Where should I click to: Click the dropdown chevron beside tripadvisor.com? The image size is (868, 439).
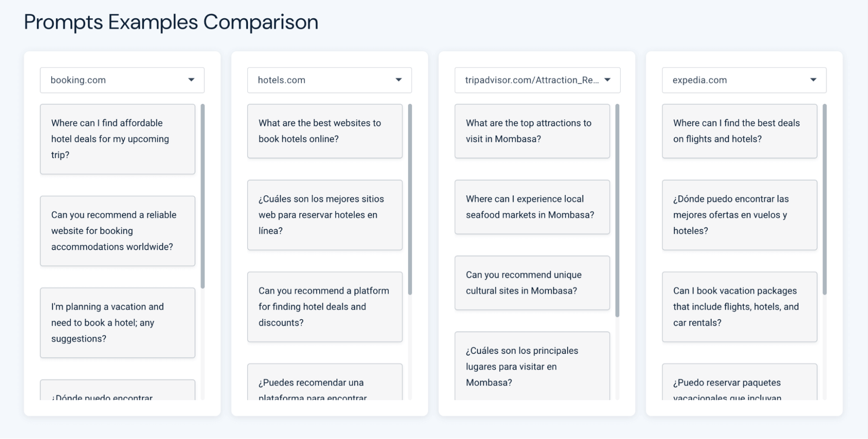pos(607,80)
